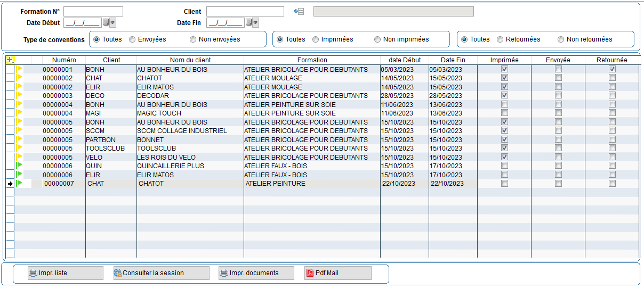Image resolution: width=644 pixels, height=289 pixels.
Task: Sort by the Formation column header
Action: coord(312,60)
